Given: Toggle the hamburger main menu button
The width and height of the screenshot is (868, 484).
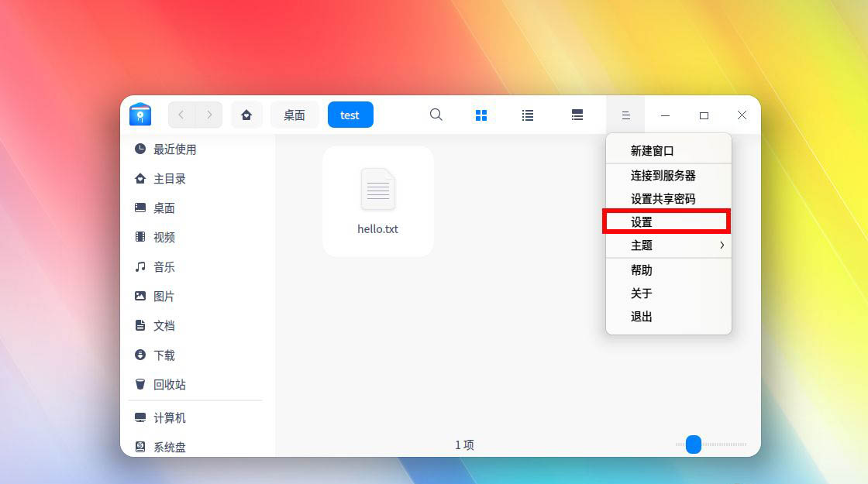Looking at the screenshot, I should [x=625, y=115].
